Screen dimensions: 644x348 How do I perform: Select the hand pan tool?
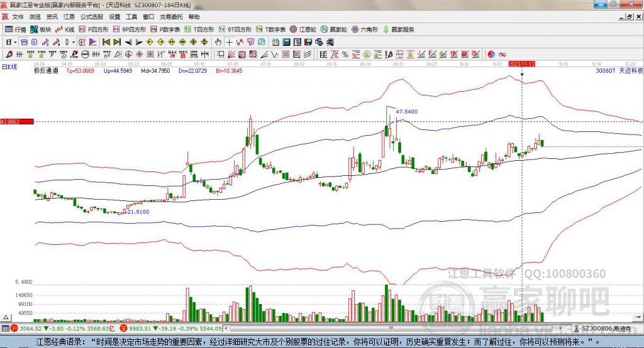[218, 42]
